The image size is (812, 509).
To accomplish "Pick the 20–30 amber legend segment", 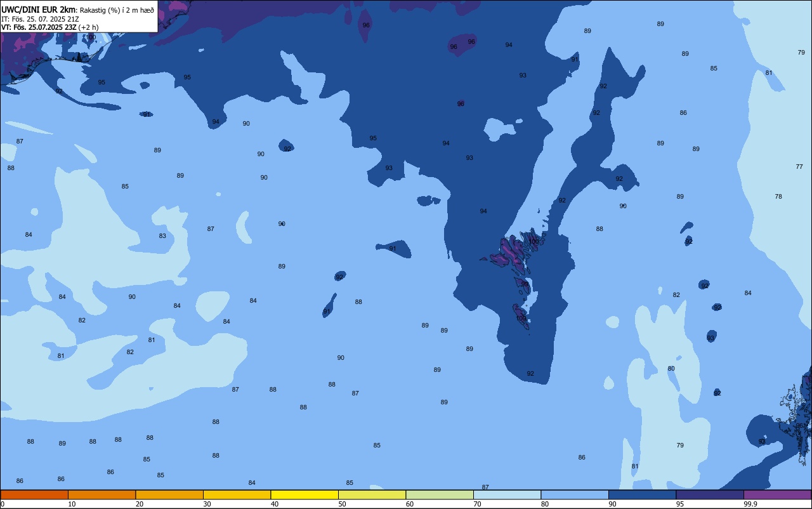I will (169, 494).
